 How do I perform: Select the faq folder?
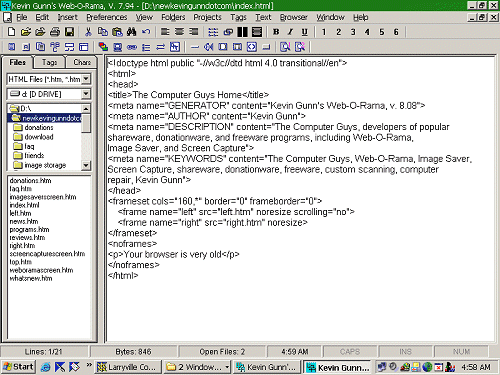[29, 146]
